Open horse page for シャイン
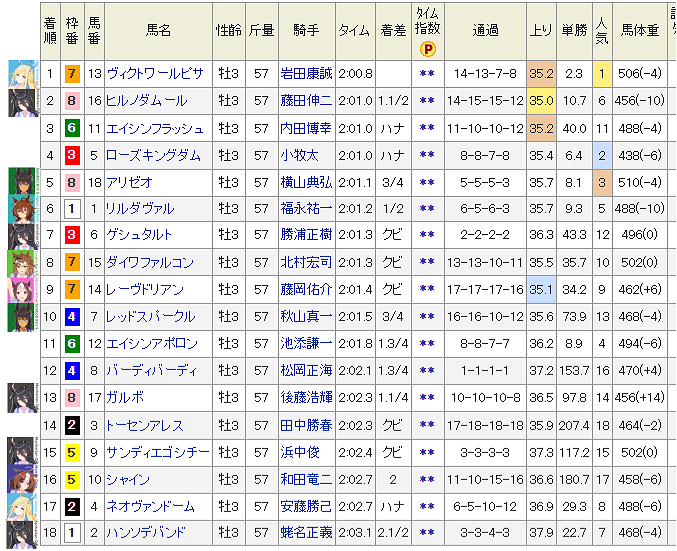 click(128, 479)
